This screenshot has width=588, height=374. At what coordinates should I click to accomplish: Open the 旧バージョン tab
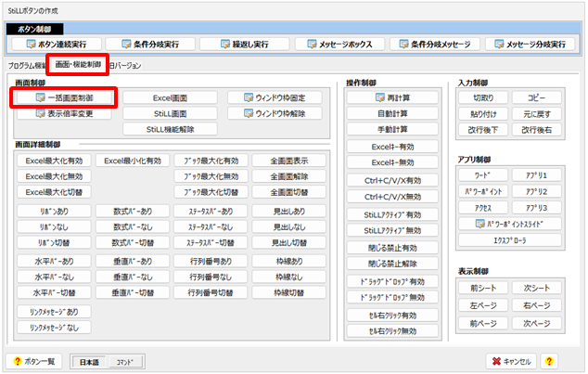[124, 67]
